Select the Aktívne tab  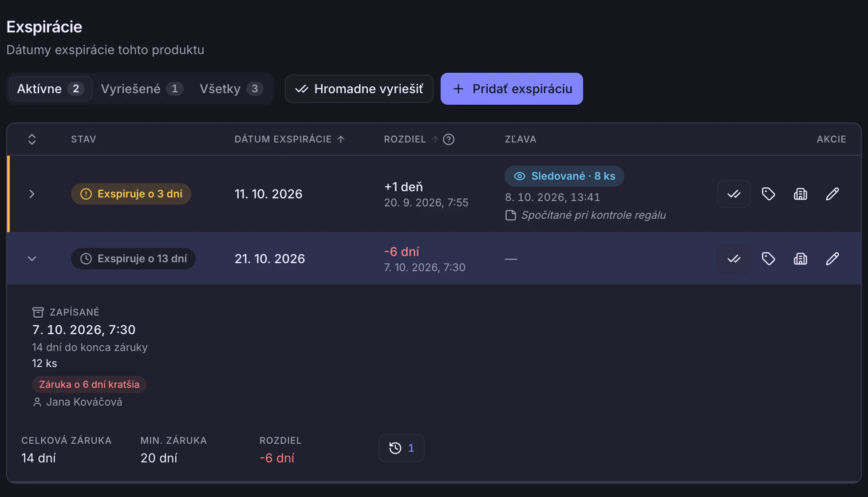point(51,89)
